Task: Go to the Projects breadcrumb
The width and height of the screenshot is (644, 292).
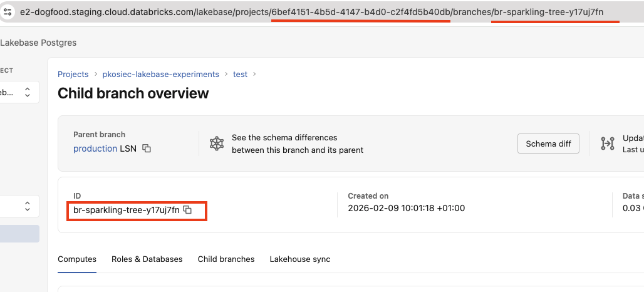Action: tap(73, 74)
